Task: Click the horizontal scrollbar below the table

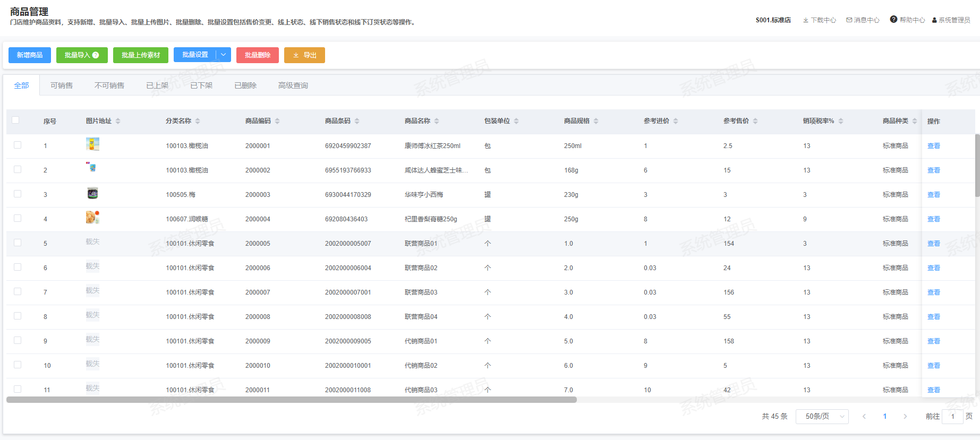Action: click(x=291, y=400)
